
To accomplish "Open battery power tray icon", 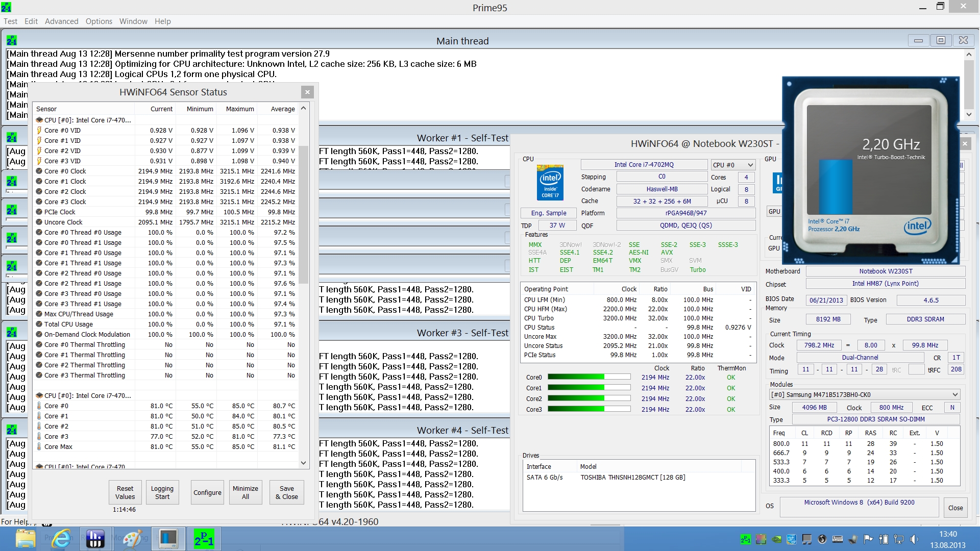I will (x=884, y=539).
